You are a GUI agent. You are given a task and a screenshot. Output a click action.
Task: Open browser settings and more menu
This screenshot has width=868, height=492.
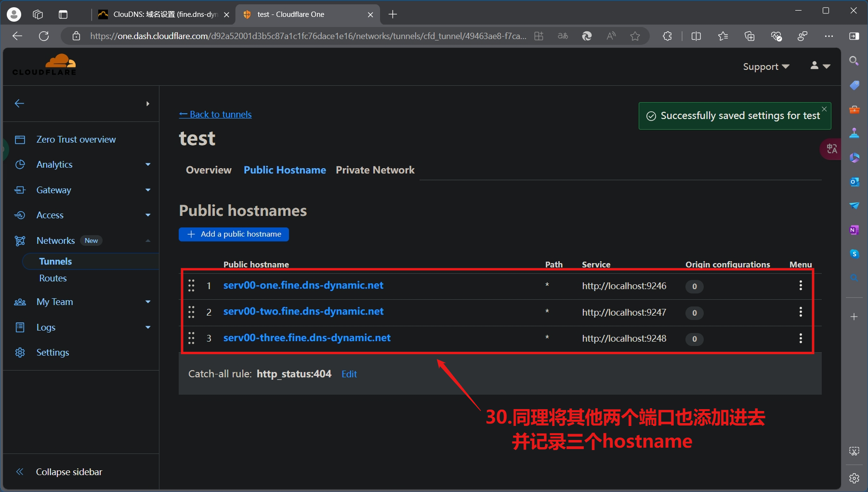pyautogui.click(x=829, y=36)
